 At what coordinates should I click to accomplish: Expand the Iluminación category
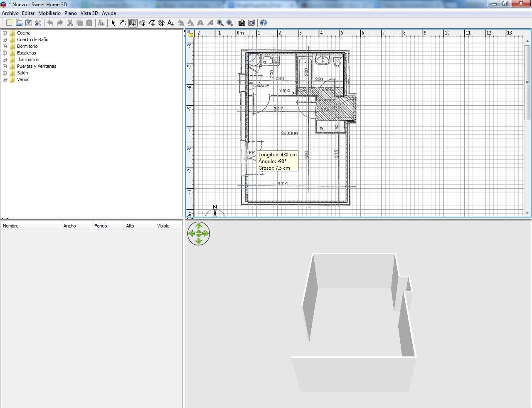tap(4, 59)
